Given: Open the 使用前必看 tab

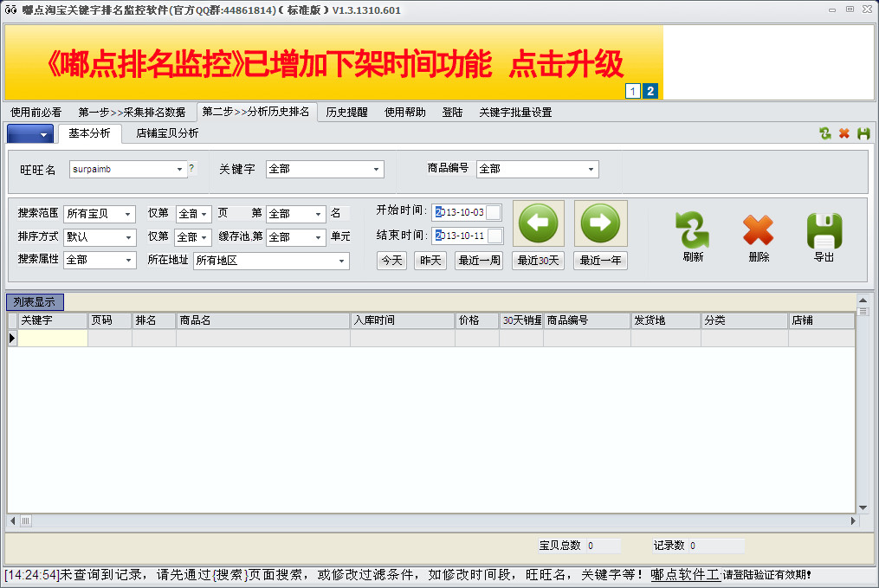Looking at the screenshot, I should pos(36,112).
